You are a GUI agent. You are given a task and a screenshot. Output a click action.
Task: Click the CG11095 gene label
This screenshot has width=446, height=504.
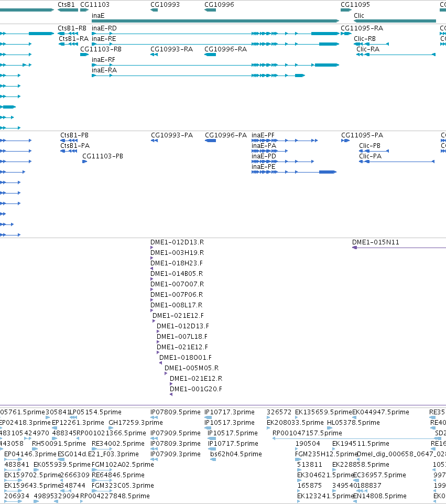[x=355, y=5]
